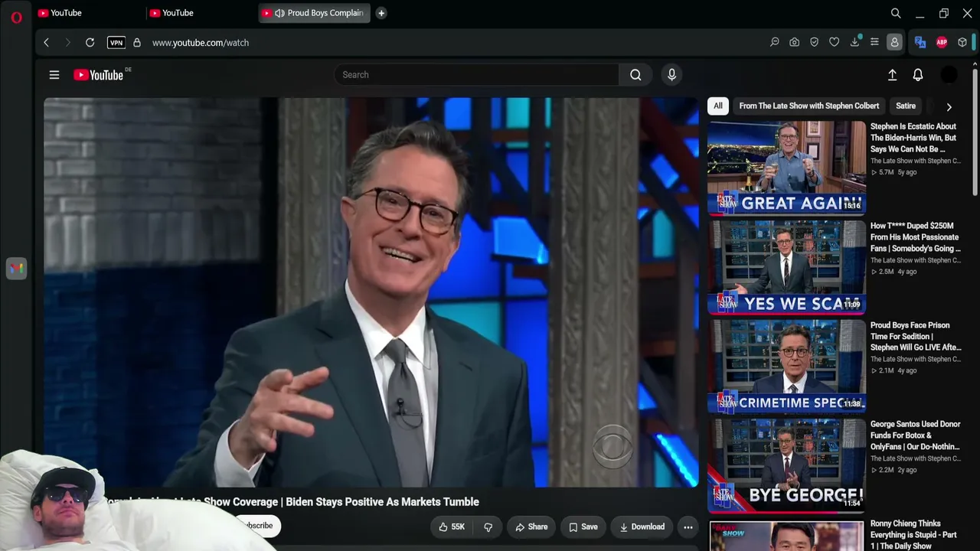
Task: Open the browser profile account icon
Action: click(894, 43)
